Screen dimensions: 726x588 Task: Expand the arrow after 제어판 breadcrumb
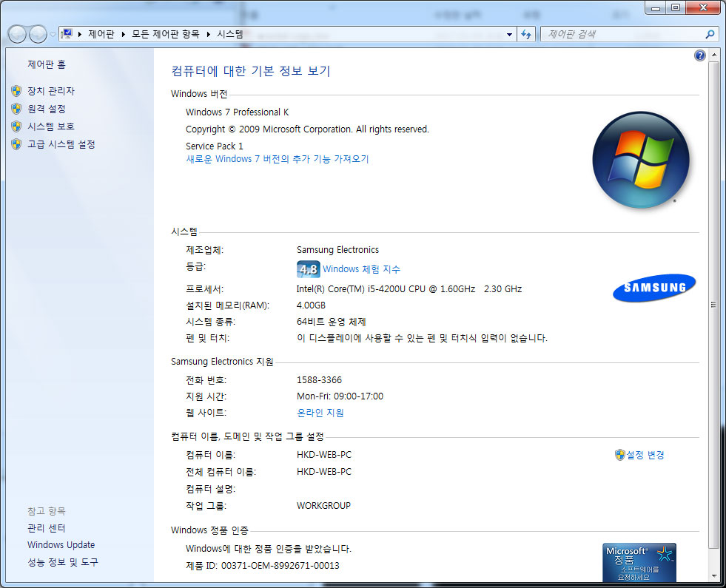pos(123,34)
